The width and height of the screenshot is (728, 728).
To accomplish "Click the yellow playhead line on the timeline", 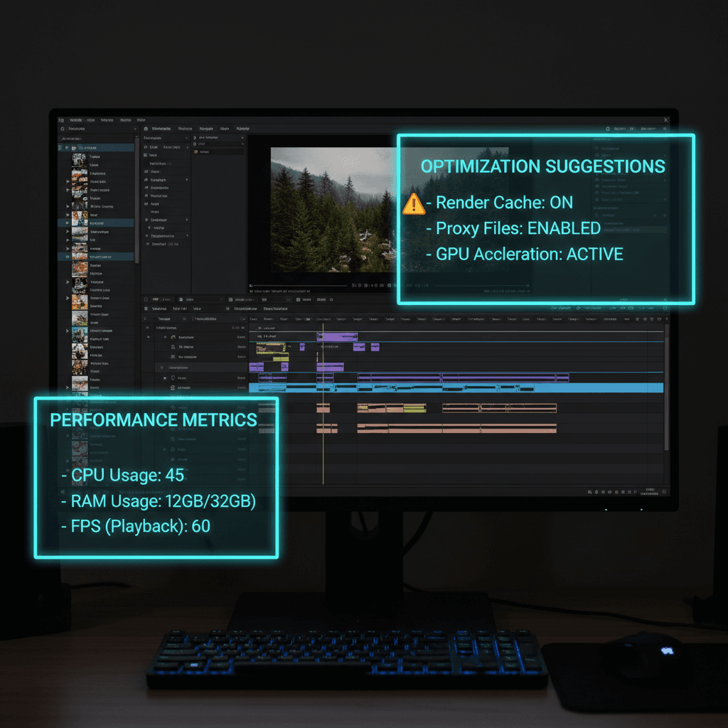I will click(x=323, y=404).
